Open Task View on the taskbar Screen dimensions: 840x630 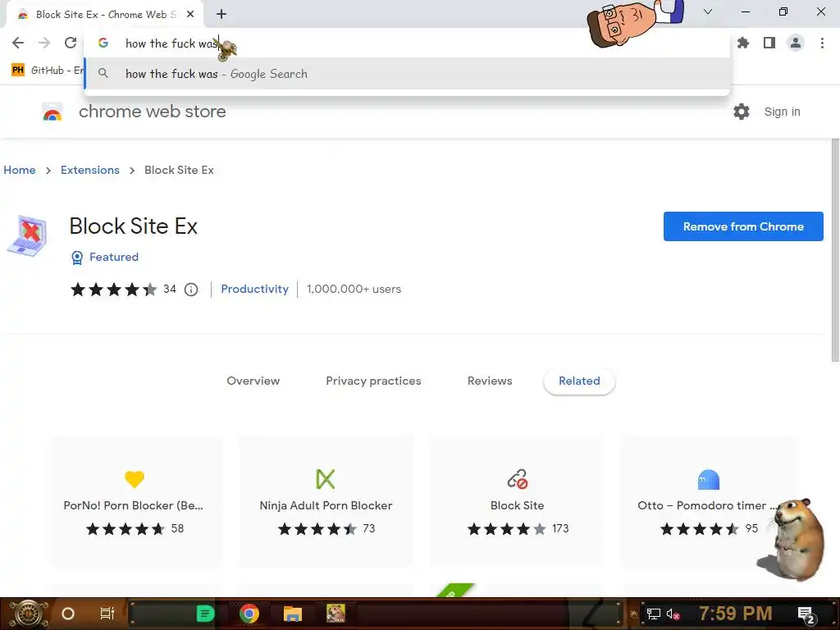point(107,614)
